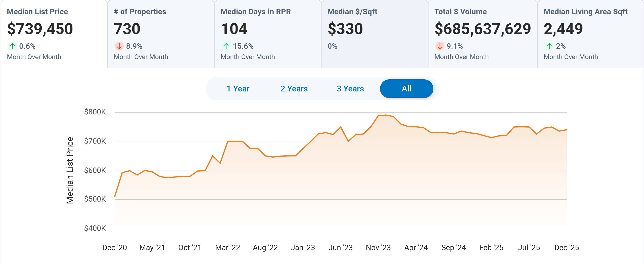644x264 pixels.
Task: Click red down arrow beside 8.9%
Action: (x=119, y=46)
